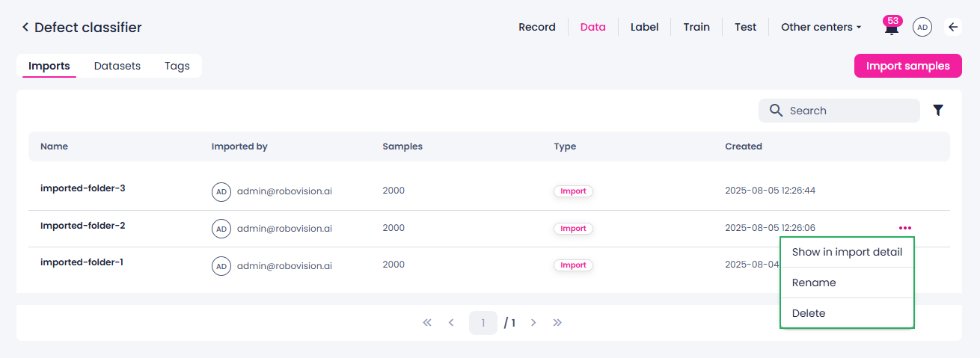Screen dimensions: 980x358
Task: Open the imported-folder-1 row
Action: click(489, 266)
